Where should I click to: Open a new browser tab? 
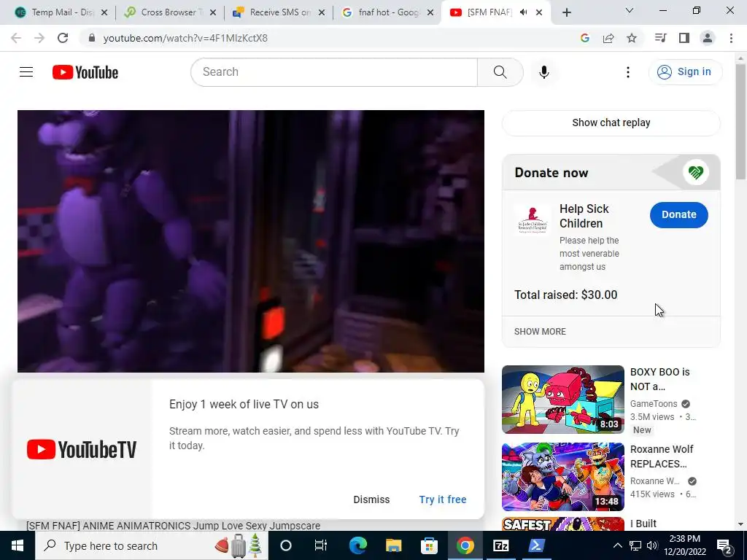(x=566, y=12)
